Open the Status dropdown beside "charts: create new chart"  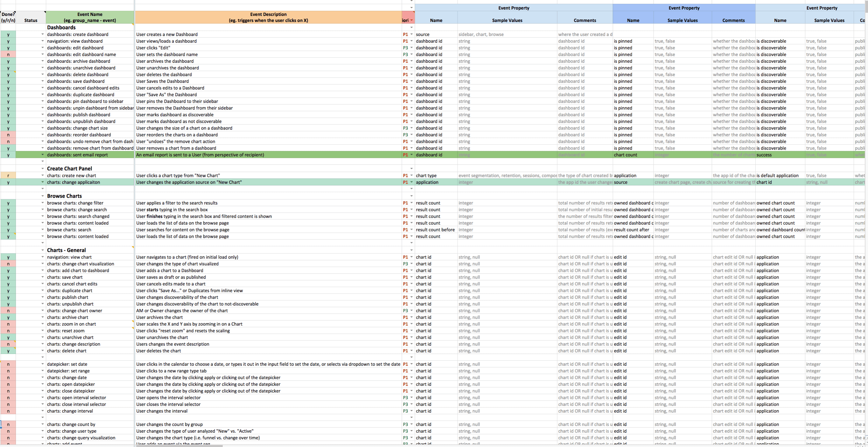click(42, 175)
